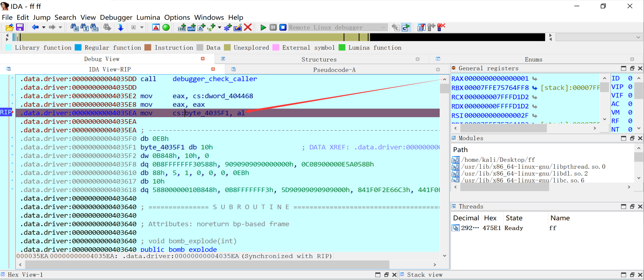Follow the RAX register jump arrow

tap(535, 79)
